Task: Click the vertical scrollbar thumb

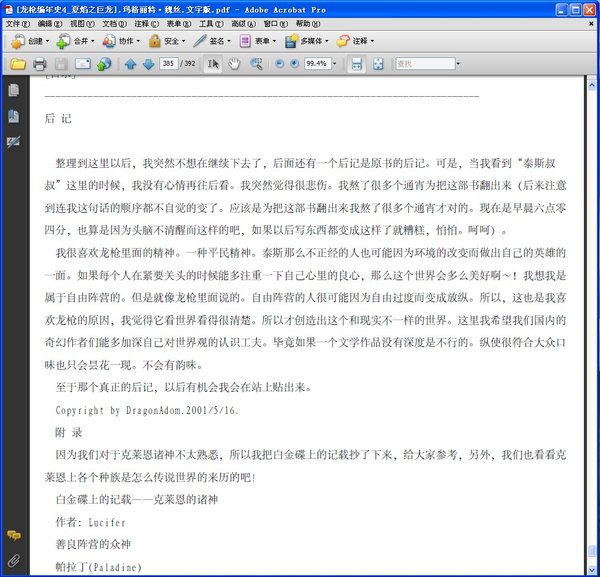Action: point(592,551)
